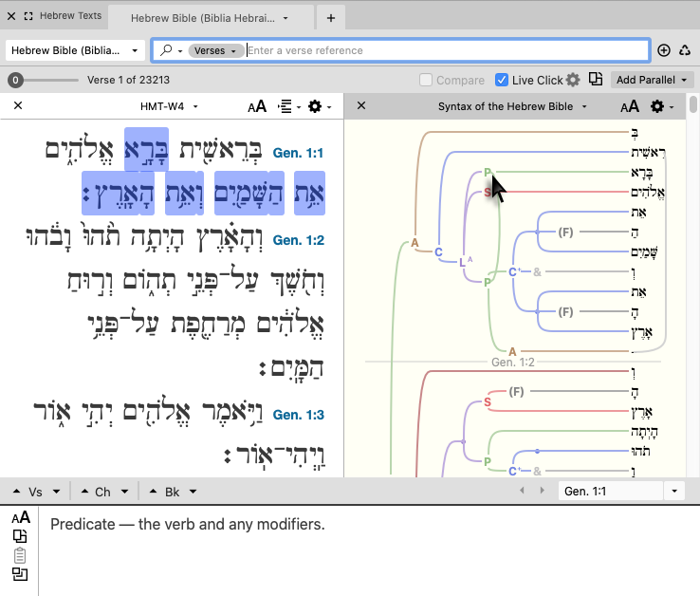Click the detach window icon in Instant Details
700x596 pixels.
[x=20, y=574]
